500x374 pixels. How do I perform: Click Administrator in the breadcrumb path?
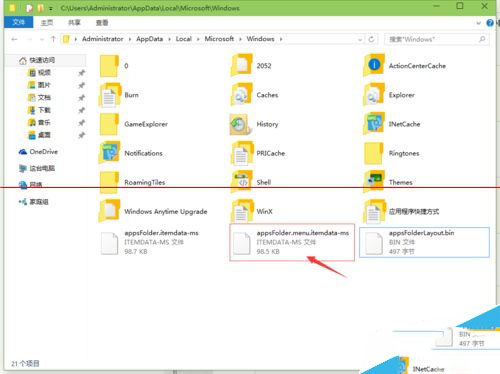[103, 39]
